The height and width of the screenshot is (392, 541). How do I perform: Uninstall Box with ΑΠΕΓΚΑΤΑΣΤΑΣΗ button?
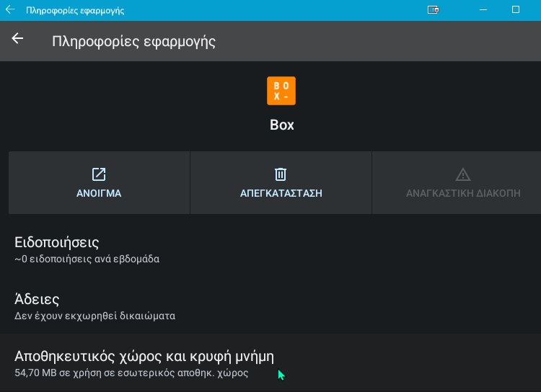point(281,182)
